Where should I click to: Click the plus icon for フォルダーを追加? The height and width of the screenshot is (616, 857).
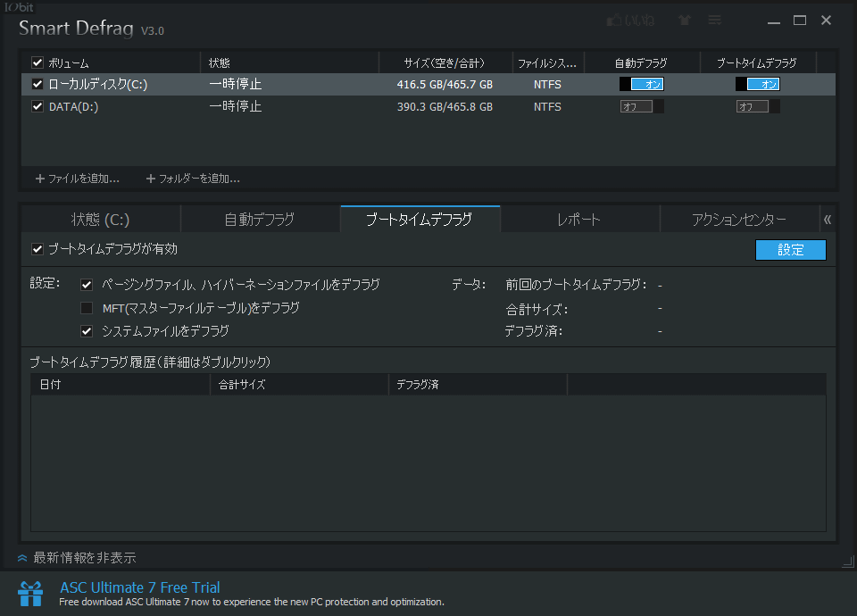[151, 179]
